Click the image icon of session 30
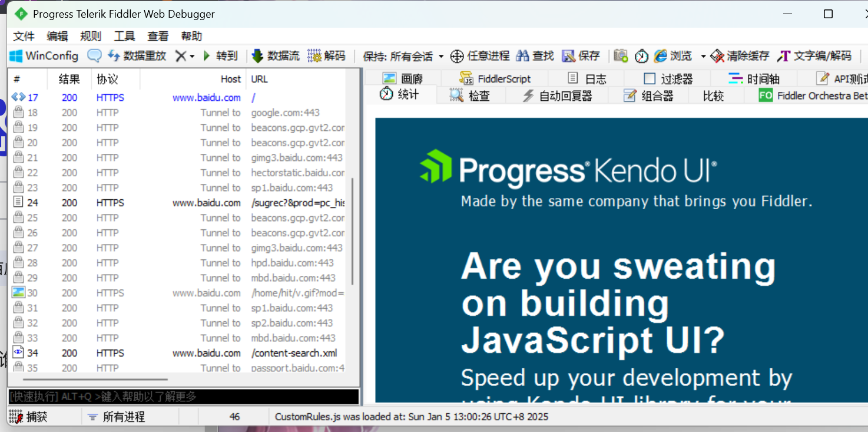Screen dimensions: 868x432 (x=18, y=293)
